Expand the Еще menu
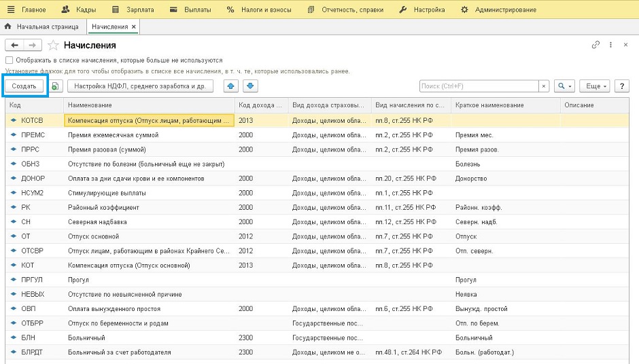Screen dimensions: 639x364 (x=596, y=86)
